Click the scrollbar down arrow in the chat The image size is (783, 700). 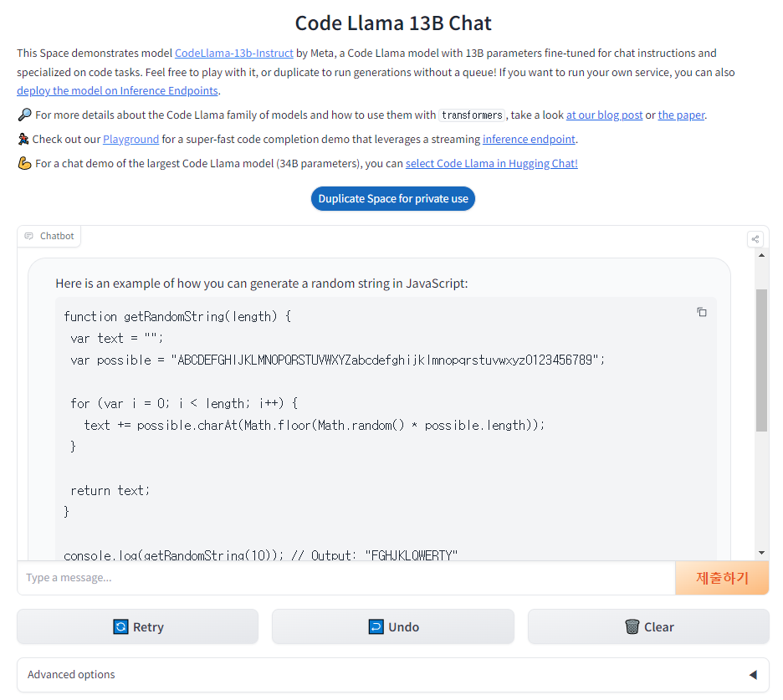(761, 553)
